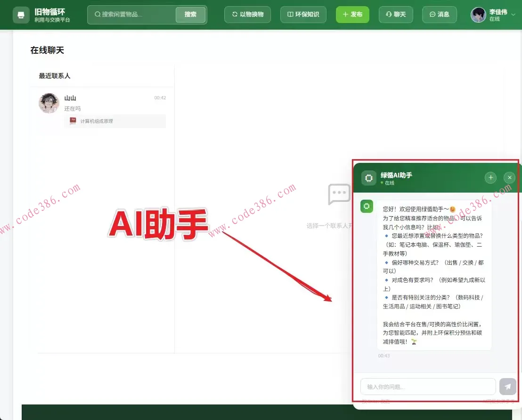Click 李佳伟's profile avatar
Viewport: 522px width, 420px height.
click(478, 15)
